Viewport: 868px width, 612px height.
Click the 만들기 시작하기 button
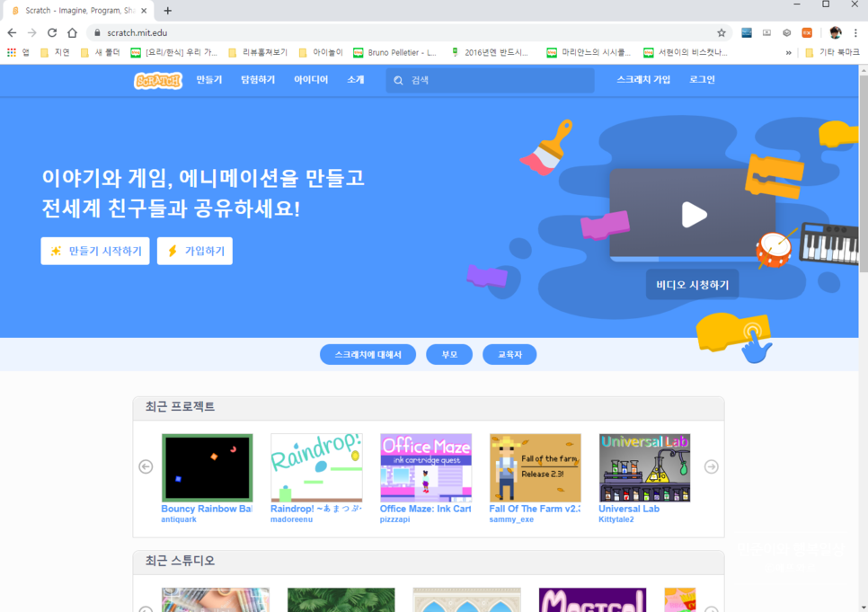point(95,252)
